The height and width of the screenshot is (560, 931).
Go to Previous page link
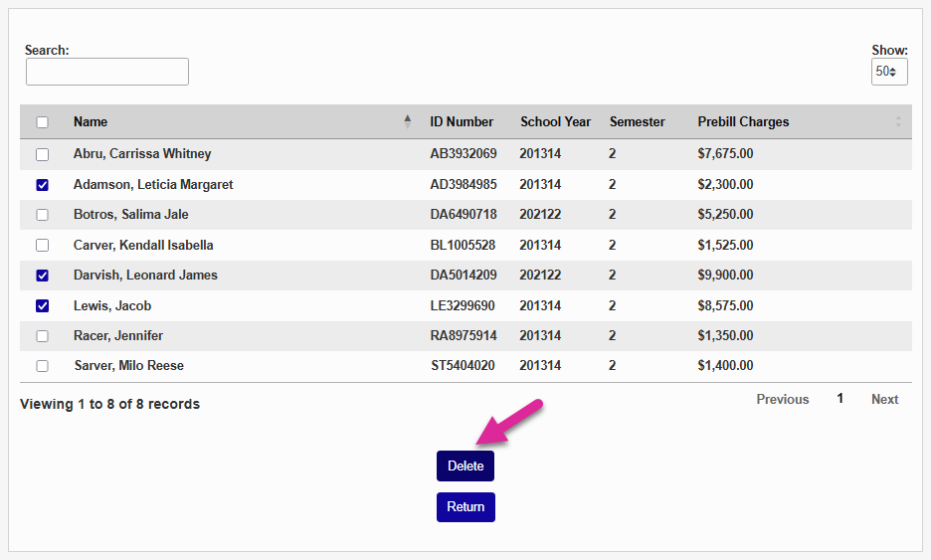point(782,399)
